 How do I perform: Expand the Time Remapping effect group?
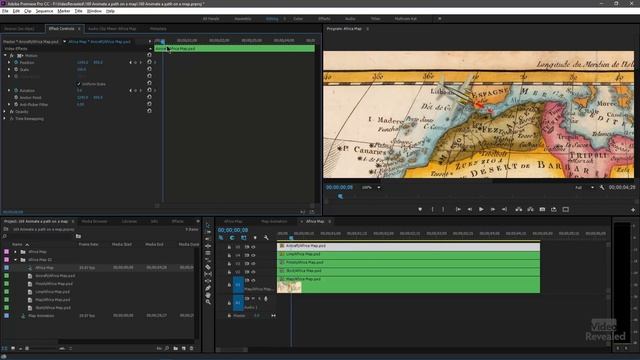(5, 118)
